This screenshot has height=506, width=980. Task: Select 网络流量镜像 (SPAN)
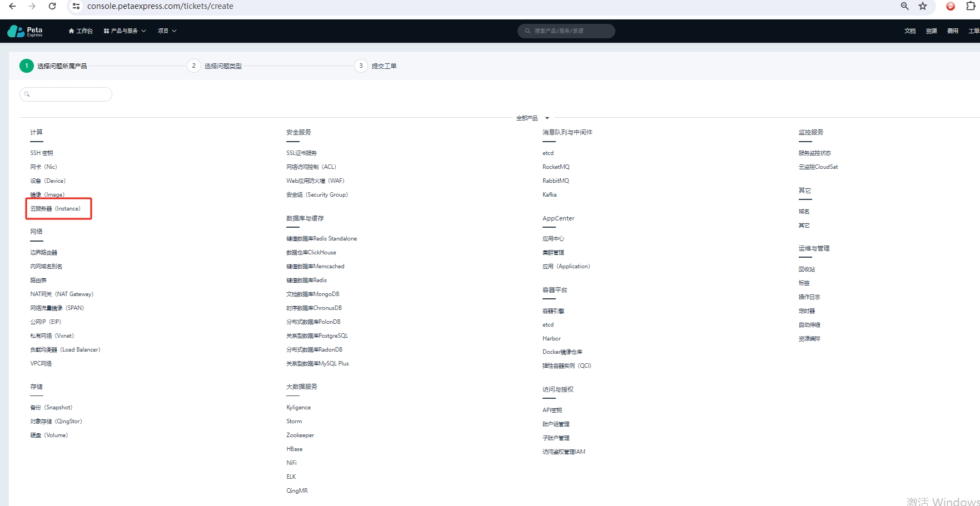point(57,308)
